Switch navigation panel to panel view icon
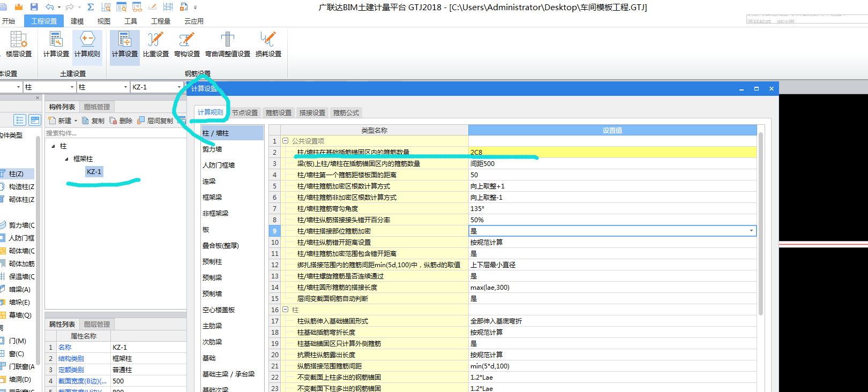The image size is (868, 392). pos(35,120)
